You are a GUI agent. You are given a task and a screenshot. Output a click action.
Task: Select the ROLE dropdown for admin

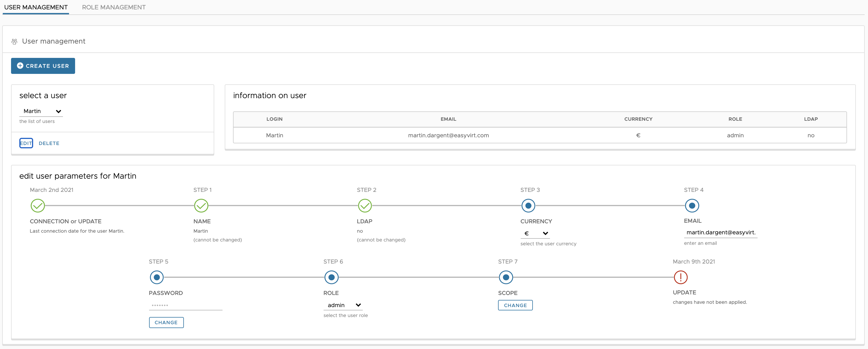pos(343,305)
